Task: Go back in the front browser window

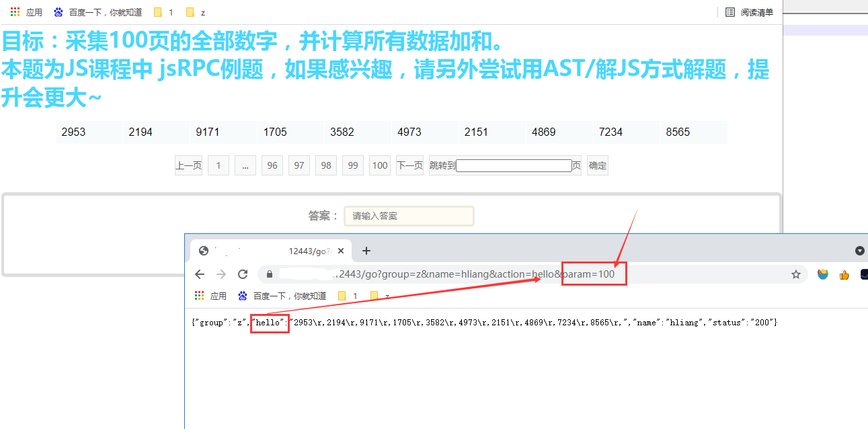Action: point(200,274)
